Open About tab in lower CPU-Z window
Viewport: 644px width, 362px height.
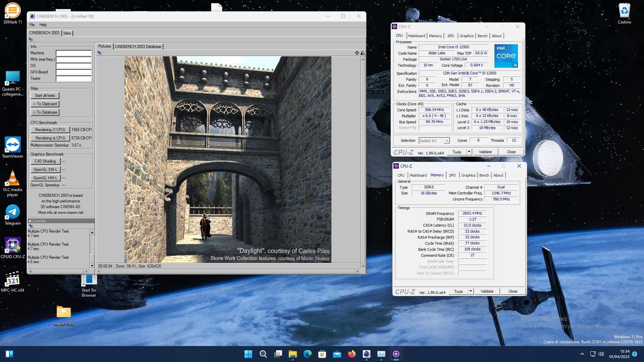(x=498, y=175)
